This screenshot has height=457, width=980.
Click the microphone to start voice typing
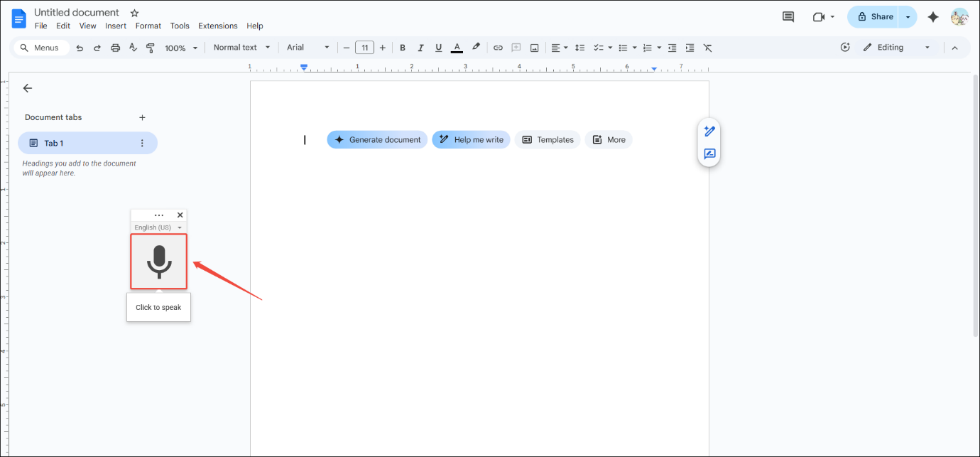[158, 262]
